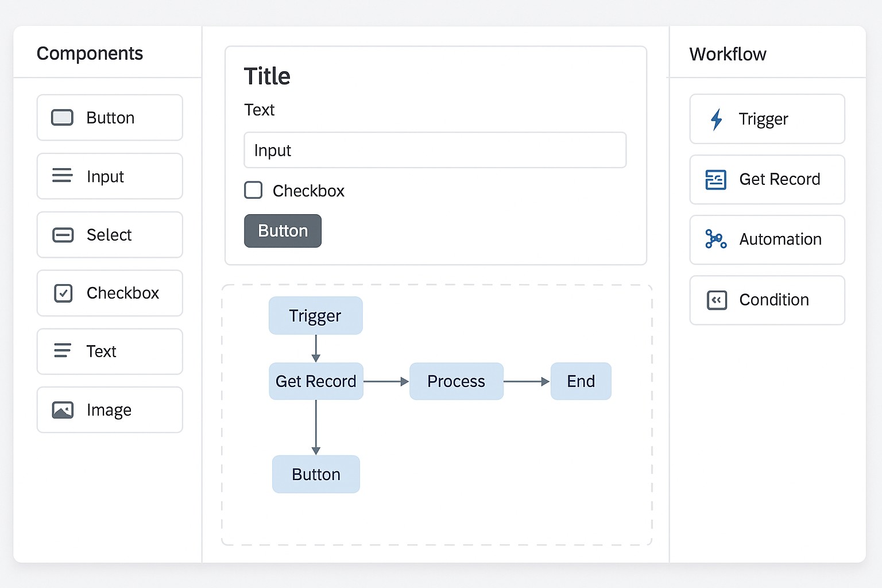Toggle the Checkbox in the form preview
Viewport: 882px width, 588px height.
click(253, 190)
